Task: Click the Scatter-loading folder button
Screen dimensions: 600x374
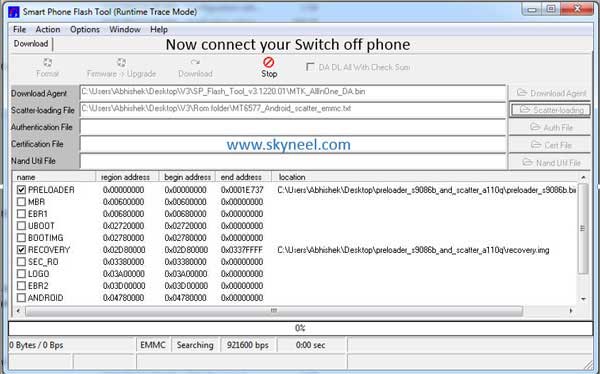Action: coord(550,110)
